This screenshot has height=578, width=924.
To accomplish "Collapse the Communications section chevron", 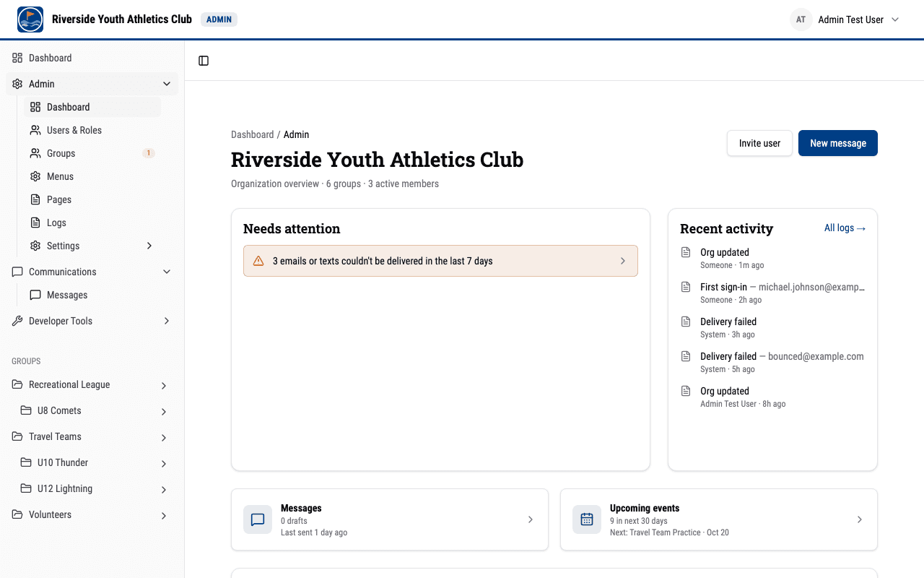I will pos(167,272).
